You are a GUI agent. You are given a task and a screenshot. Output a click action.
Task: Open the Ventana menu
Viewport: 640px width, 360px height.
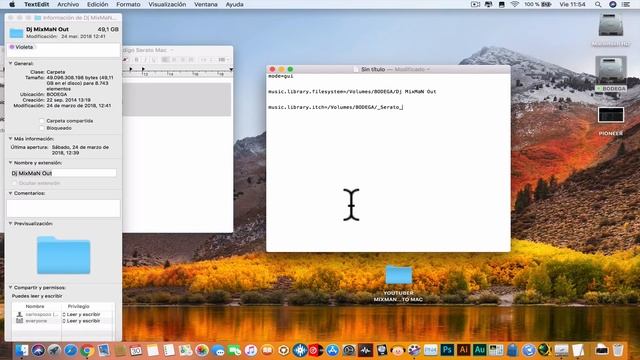tap(206, 4)
